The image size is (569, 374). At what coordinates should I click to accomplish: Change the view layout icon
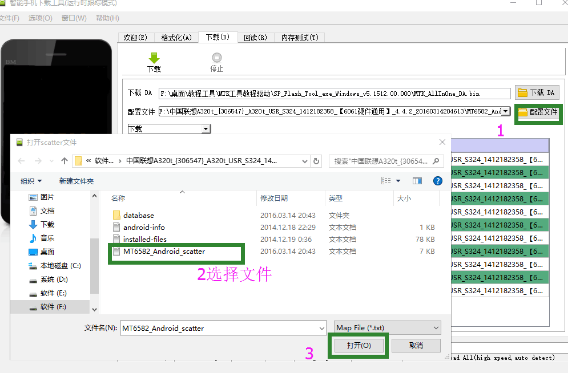386,180
